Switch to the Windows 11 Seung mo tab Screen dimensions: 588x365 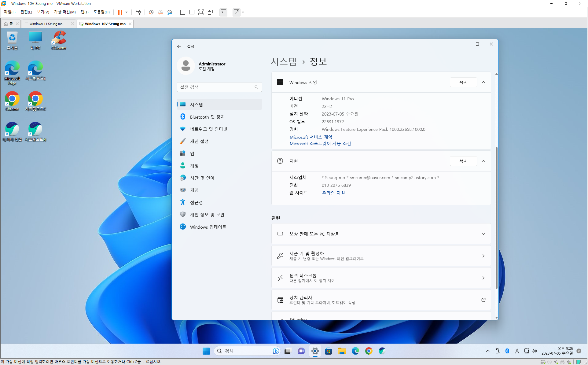pos(46,24)
